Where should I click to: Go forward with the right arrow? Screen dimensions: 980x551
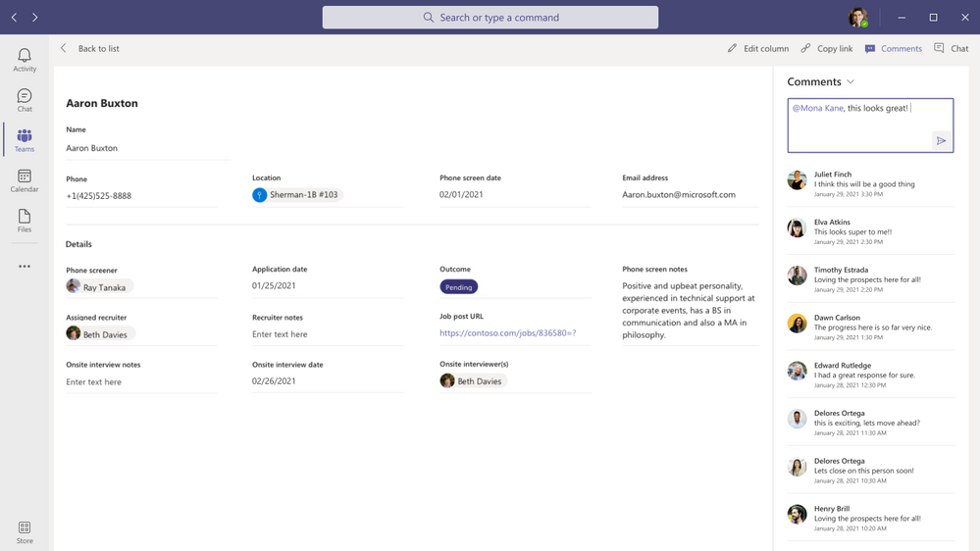[35, 18]
